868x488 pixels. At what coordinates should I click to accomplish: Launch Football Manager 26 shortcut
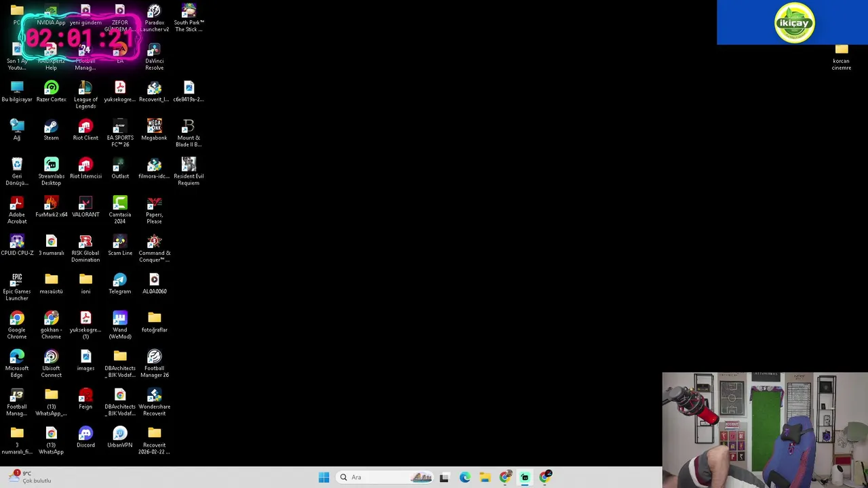click(x=154, y=364)
